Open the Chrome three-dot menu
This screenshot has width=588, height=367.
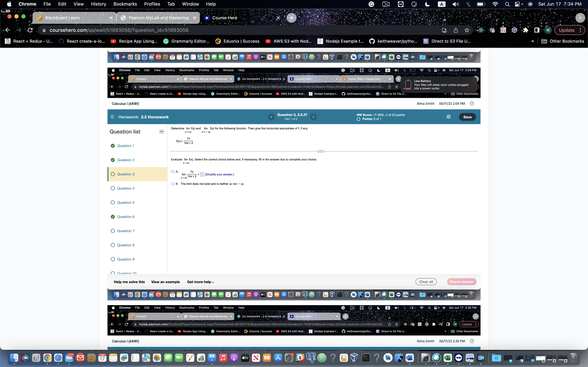[580, 30]
